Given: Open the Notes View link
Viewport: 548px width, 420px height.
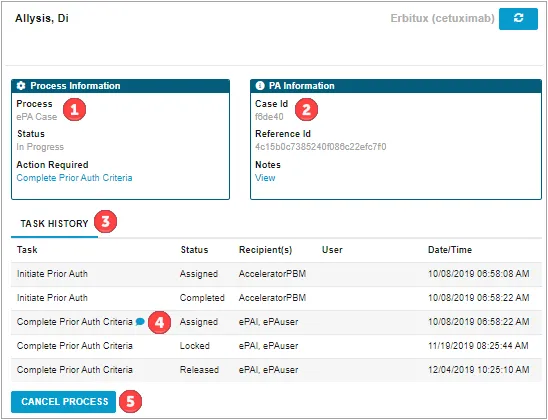Looking at the screenshot, I should coord(265,178).
